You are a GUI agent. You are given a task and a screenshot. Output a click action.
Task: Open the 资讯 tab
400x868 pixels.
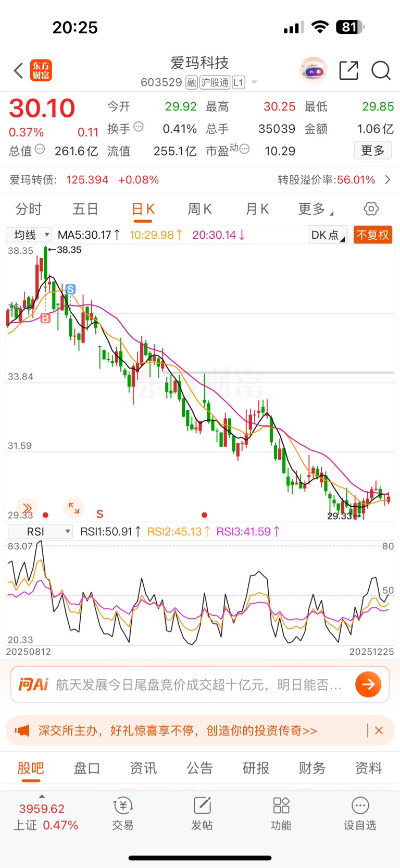pos(143,768)
